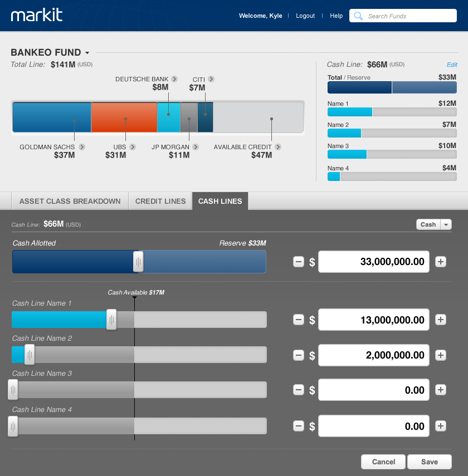Click the Search Funds input field
The height and width of the screenshot is (476, 468).
point(403,16)
